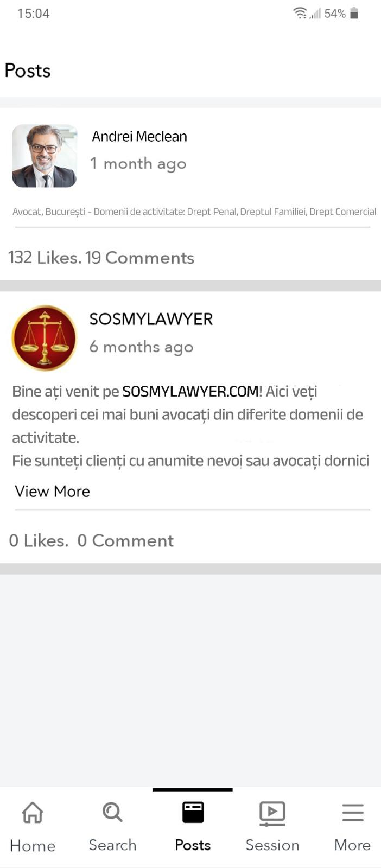Screen dimensions: 381x868
Task: View the 132 Likes count
Action: tap(45, 257)
